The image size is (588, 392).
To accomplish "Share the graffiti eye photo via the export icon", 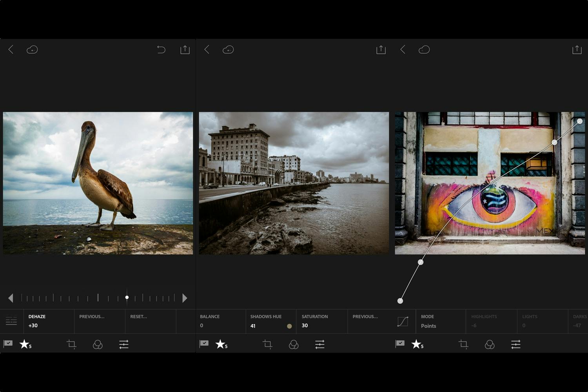I will (x=576, y=50).
